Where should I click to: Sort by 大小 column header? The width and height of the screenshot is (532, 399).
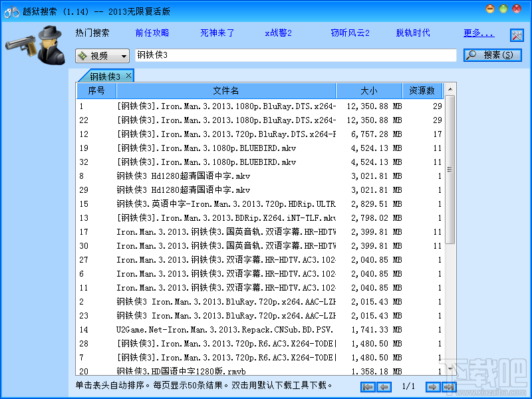tap(369, 90)
